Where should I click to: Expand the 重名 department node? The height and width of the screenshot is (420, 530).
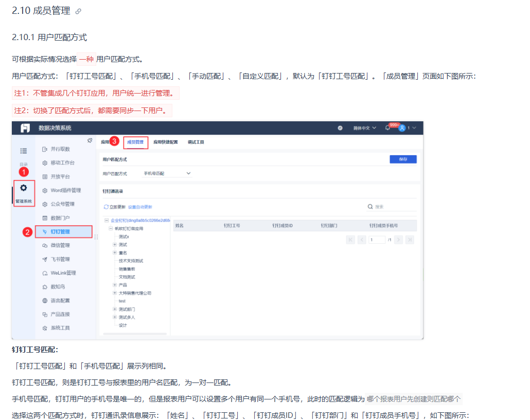pos(115,253)
